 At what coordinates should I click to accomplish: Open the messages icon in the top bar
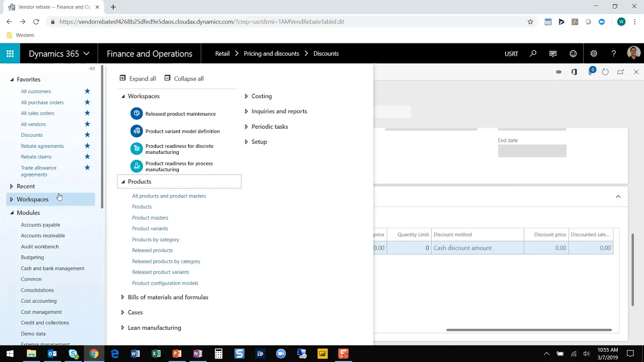pos(553,54)
